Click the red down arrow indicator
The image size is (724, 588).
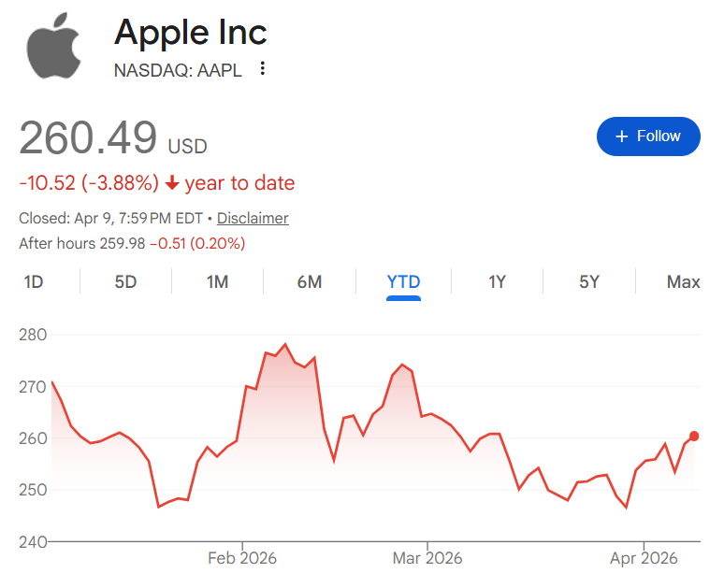tap(172, 183)
